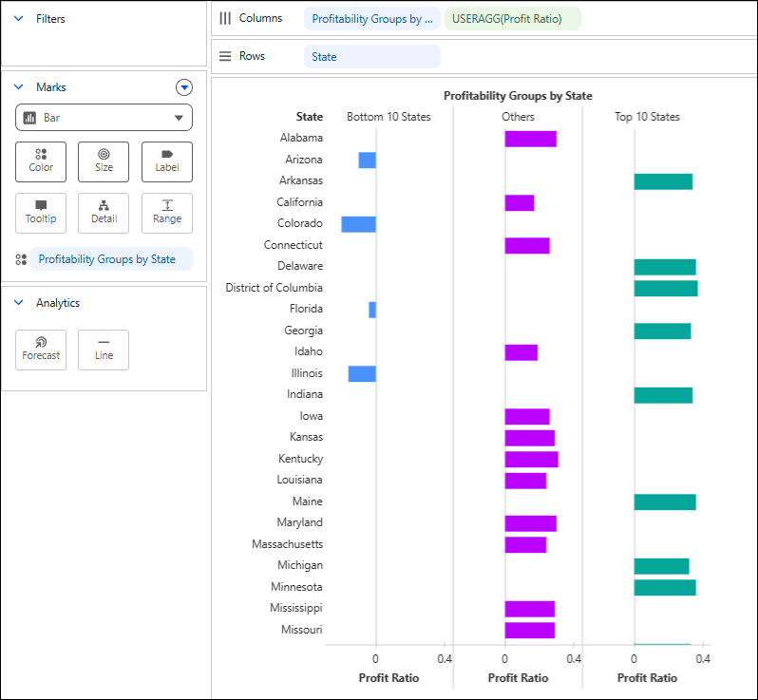The height and width of the screenshot is (700, 758).
Task: Click the Colorado row label
Action: [300, 223]
